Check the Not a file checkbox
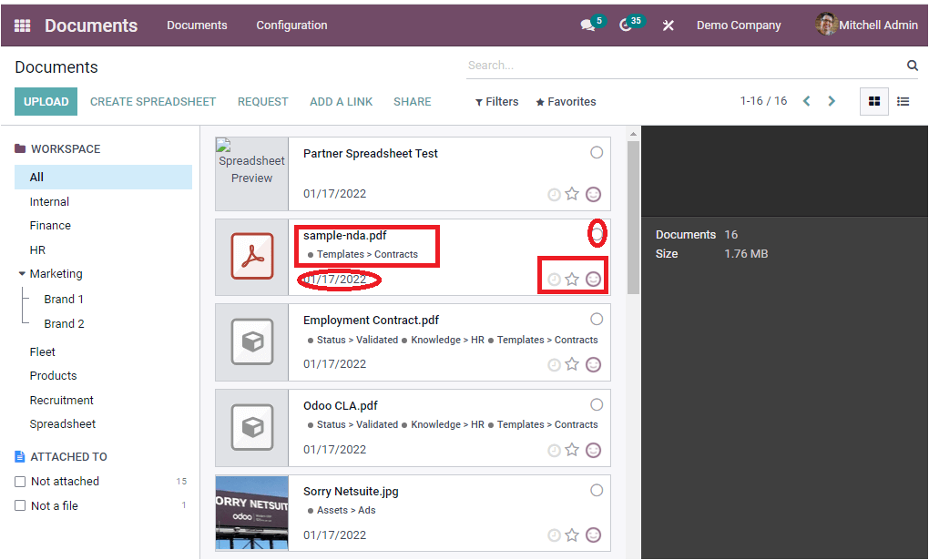Viewport: 929px width, 560px height. [20, 505]
